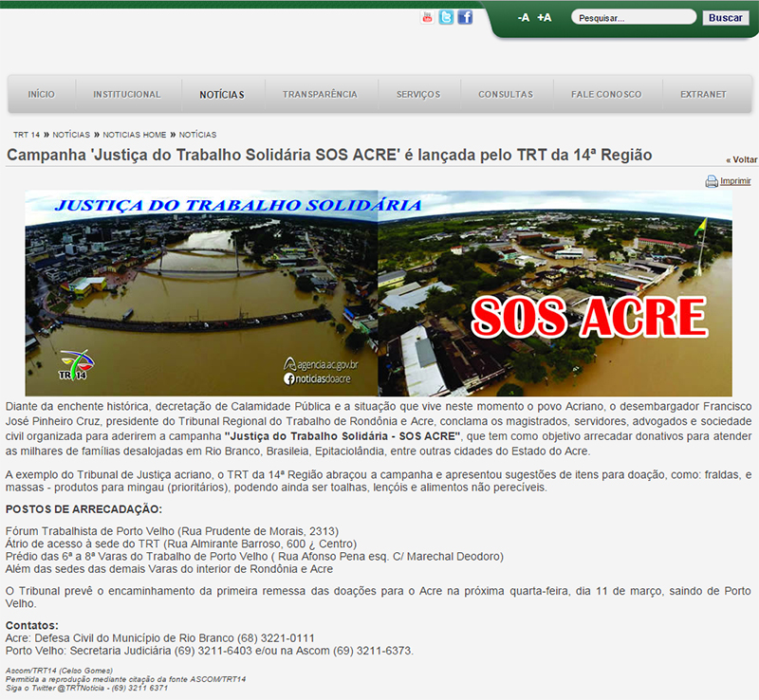
Task: Open the YouTube social icon
Action: point(428,17)
